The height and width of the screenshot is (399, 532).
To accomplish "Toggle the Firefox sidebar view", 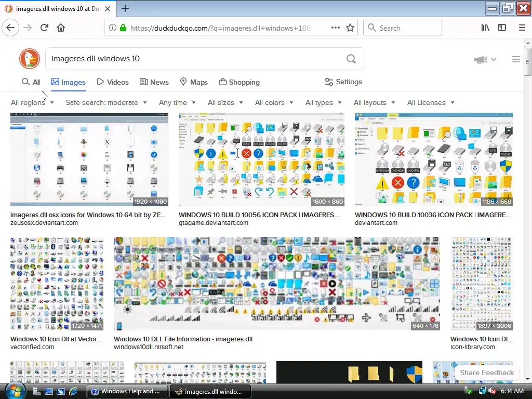I will click(502, 28).
